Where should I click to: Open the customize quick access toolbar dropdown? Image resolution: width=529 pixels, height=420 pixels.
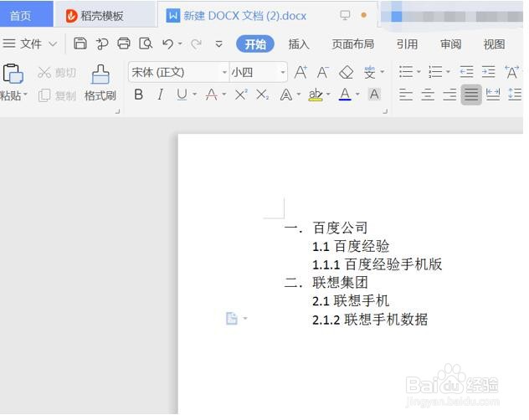pyautogui.click(x=219, y=44)
